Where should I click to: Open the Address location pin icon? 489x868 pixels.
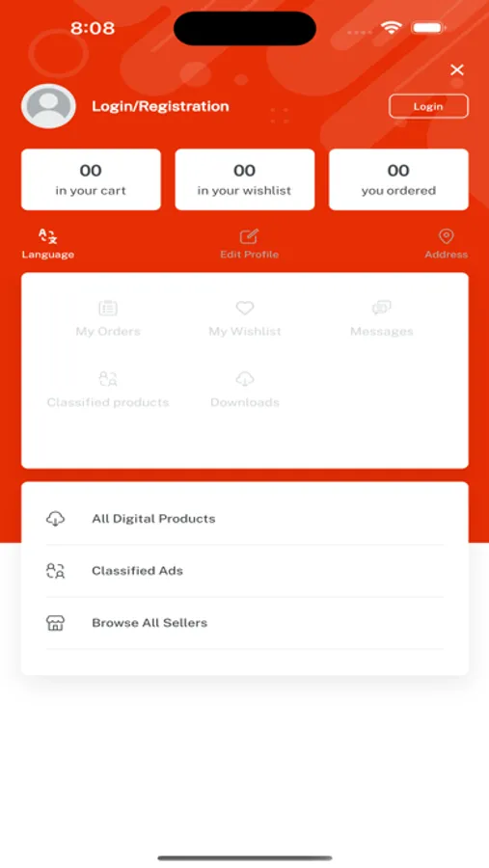click(x=446, y=236)
